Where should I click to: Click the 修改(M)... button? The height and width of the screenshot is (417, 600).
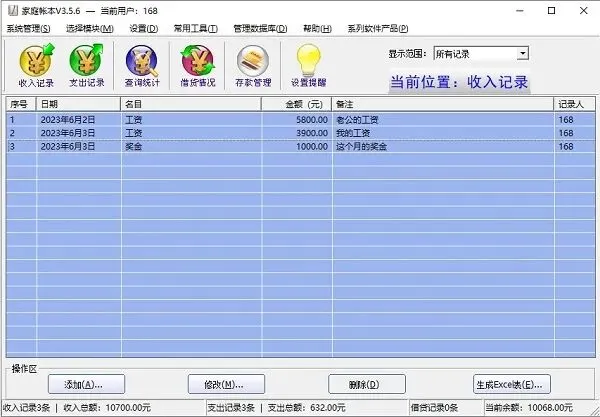pyautogui.click(x=226, y=384)
